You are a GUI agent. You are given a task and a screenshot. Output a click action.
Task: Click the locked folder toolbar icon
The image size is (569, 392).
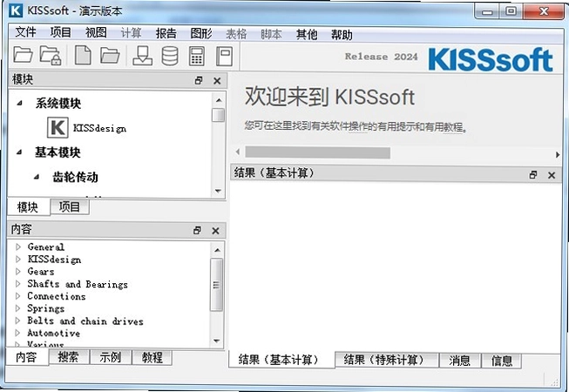click(50, 56)
